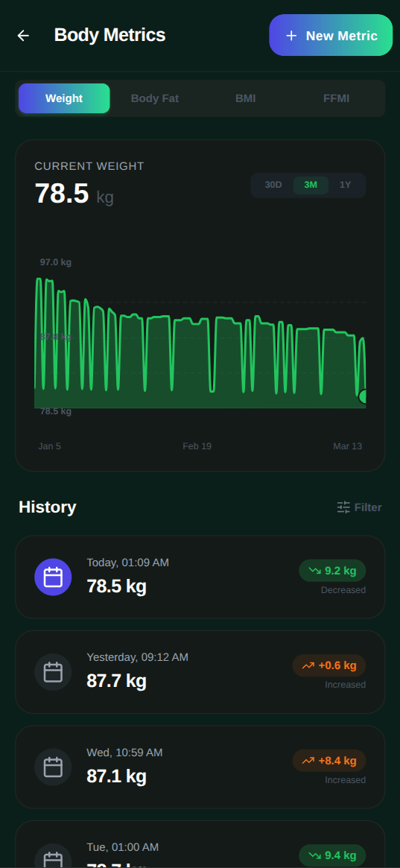Select the 1Y chart range
400x868 pixels.
[x=345, y=185]
